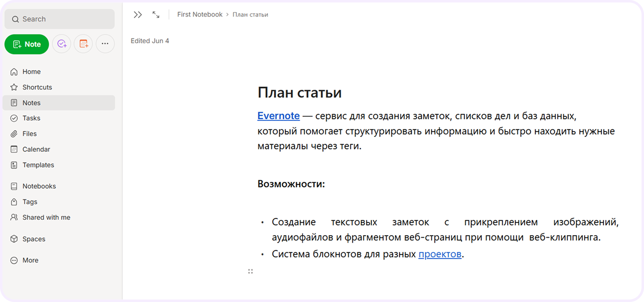Select Notes in the sidebar
The height and width of the screenshot is (302, 644).
[59, 103]
